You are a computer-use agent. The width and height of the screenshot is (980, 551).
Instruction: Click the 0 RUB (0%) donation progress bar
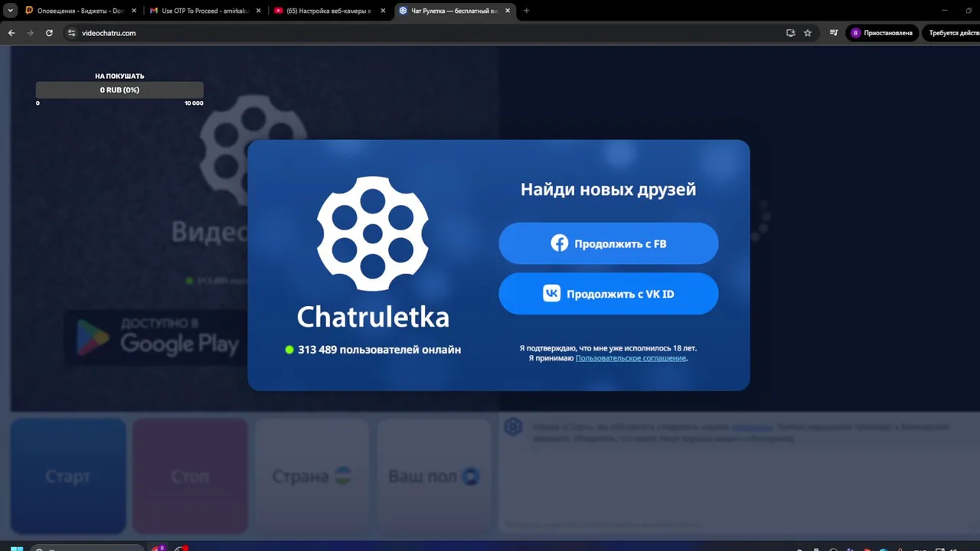[x=119, y=90]
